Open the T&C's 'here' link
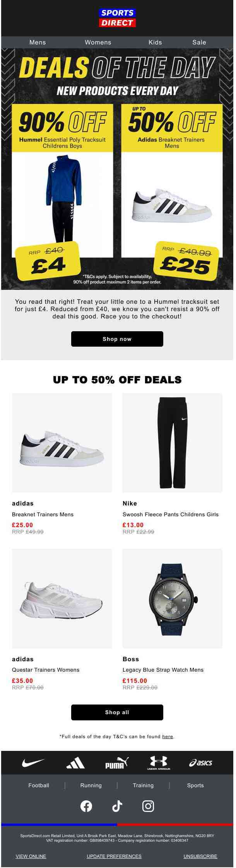 pyautogui.click(x=168, y=736)
